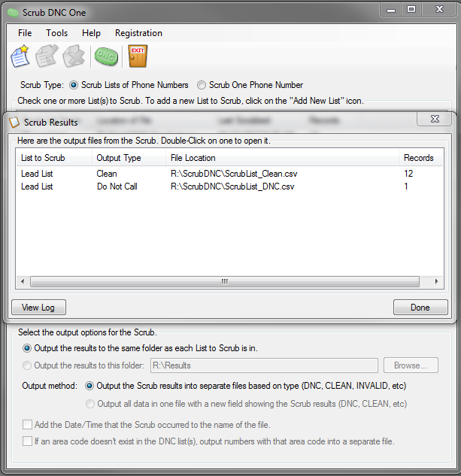The height and width of the screenshot is (476, 461).
Task: Click the Scrub DNC One app icon
Action: coord(13,13)
